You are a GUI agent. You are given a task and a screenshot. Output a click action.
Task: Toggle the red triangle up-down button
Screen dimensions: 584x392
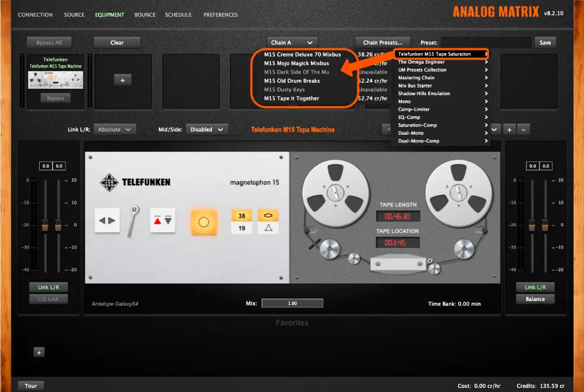pos(163,220)
